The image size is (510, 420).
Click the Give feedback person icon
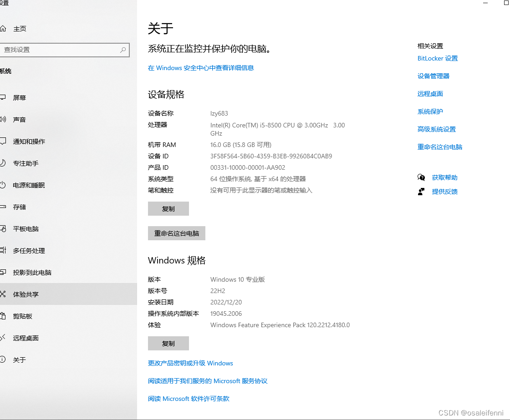tap(421, 192)
